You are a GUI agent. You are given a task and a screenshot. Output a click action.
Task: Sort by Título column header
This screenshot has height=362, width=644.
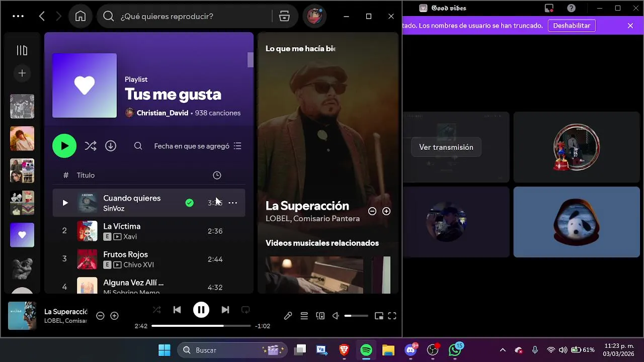pyautogui.click(x=86, y=175)
